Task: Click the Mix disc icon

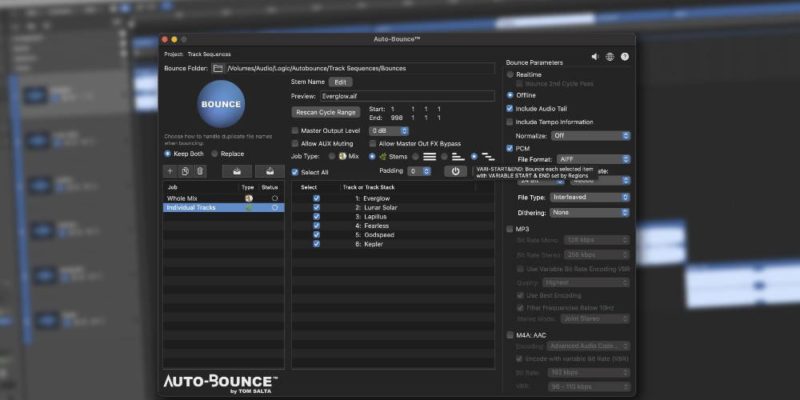Action: (x=342, y=157)
